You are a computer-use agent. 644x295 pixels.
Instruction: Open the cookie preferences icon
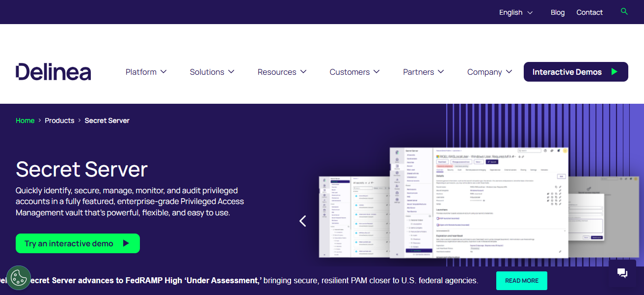[x=19, y=278]
